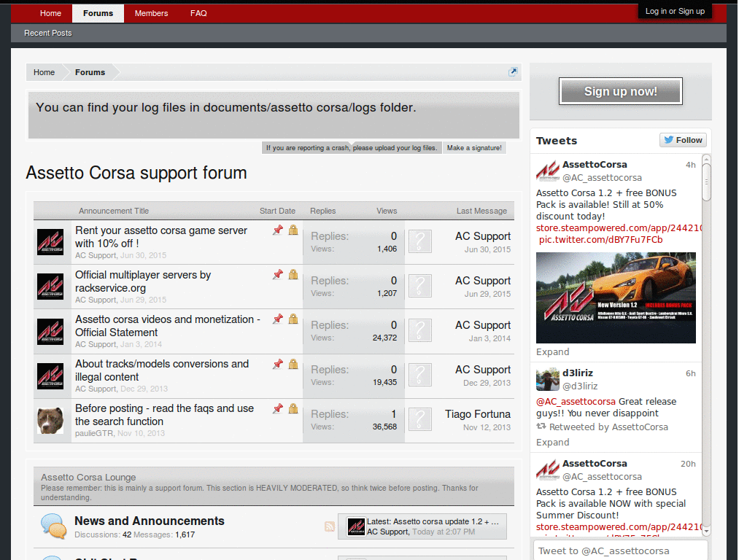Click the pin icon on "About tracks/models conversions" thread
747x560 pixels.
(x=277, y=364)
